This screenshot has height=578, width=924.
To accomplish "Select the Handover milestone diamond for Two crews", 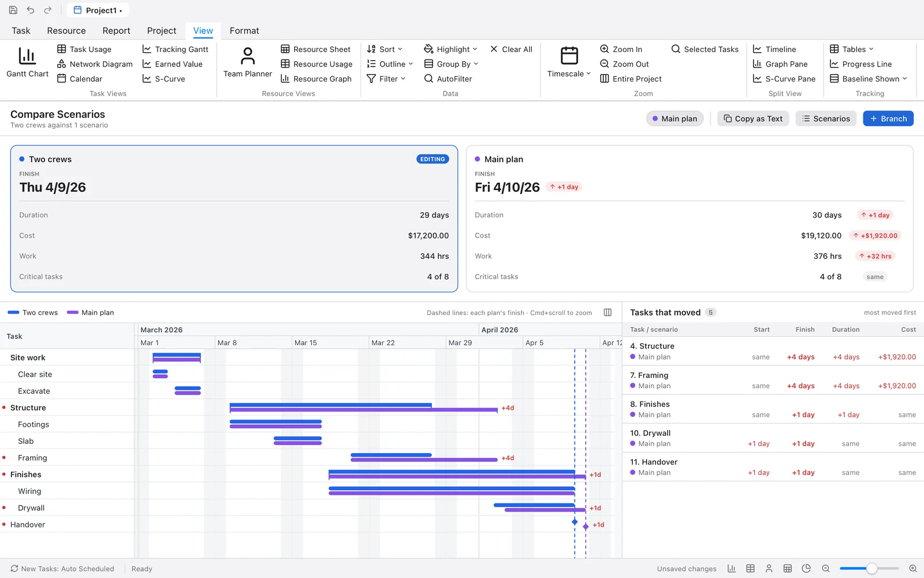I will tap(575, 522).
